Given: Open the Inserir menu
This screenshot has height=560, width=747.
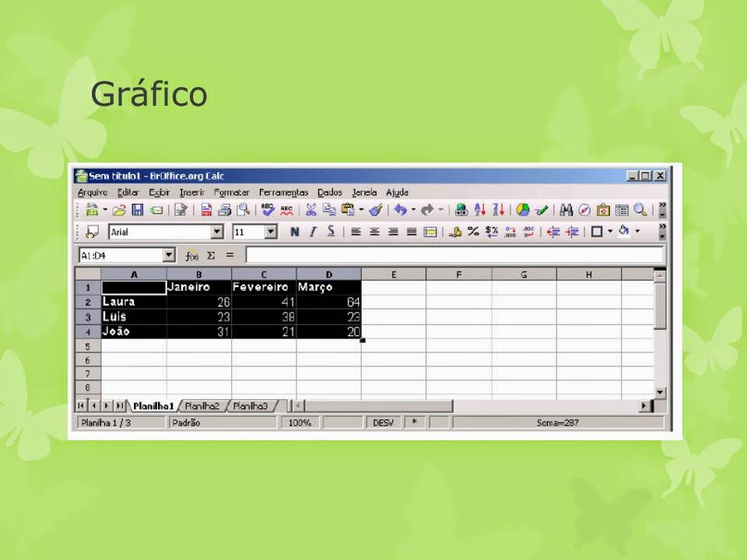Looking at the screenshot, I should (x=192, y=192).
